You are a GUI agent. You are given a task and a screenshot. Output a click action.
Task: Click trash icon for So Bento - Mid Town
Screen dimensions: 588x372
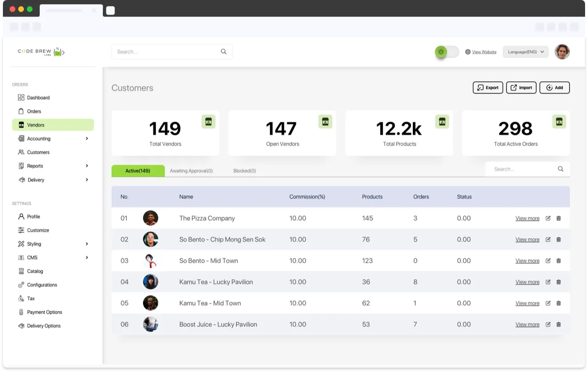(558, 261)
